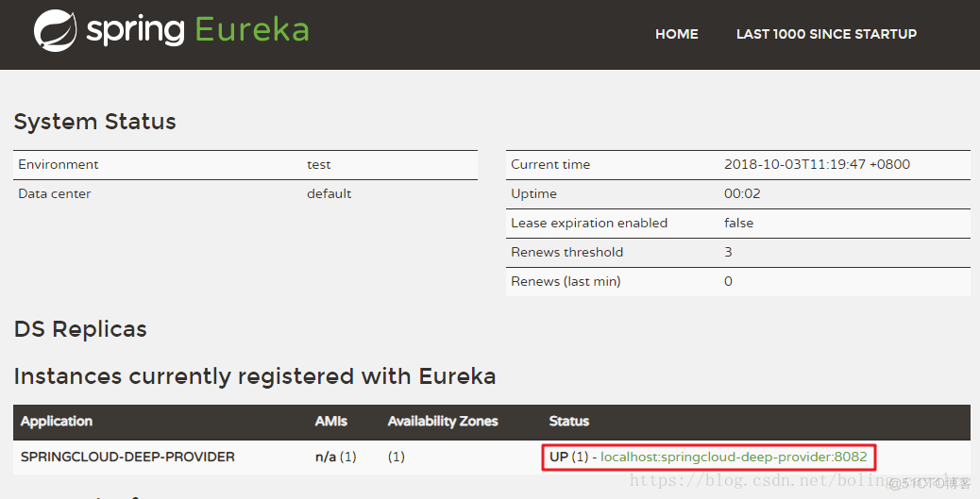The width and height of the screenshot is (980, 499).
Task: Open LAST 1000 SINCE STARTUP page
Action: pos(826,34)
